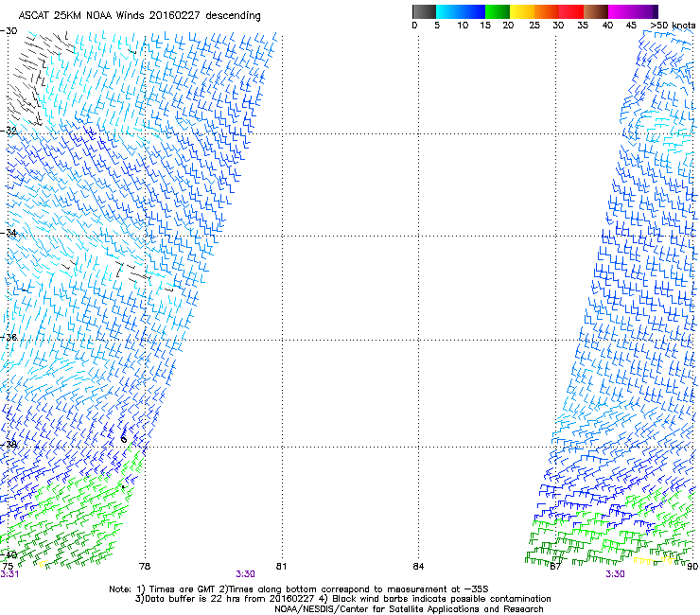Viewport: 700px width, 615px height.
Task: Click the note line starting "Note: 1) Times are GMT"
Action: (299, 589)
